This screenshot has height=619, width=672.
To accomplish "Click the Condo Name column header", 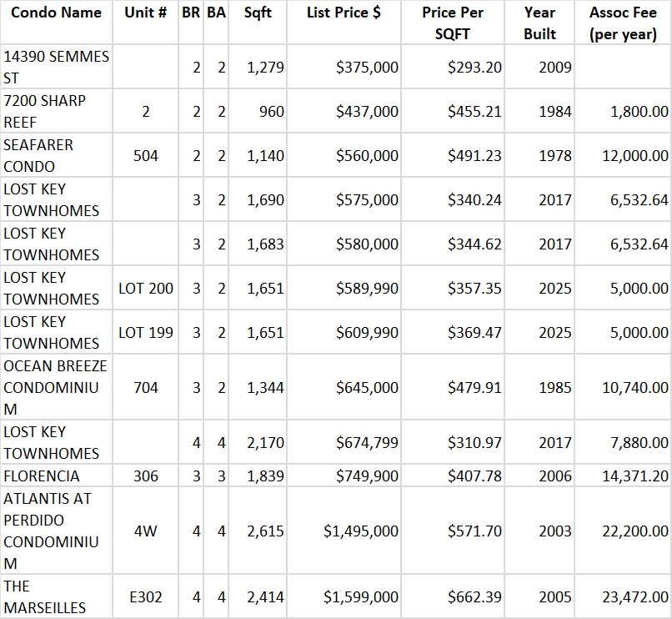I will [x=57, y=13].
